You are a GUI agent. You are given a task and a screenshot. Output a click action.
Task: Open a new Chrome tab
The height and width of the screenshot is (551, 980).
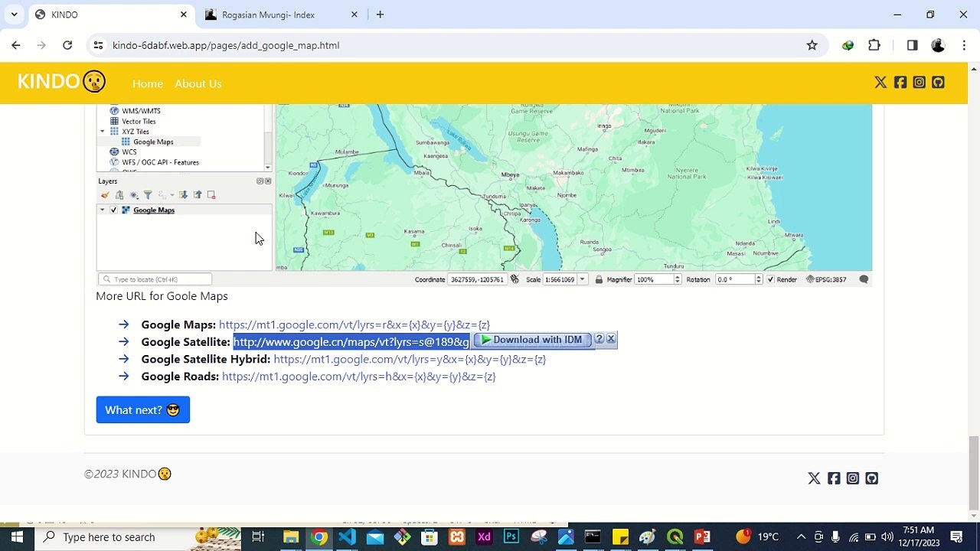[380, 15]
